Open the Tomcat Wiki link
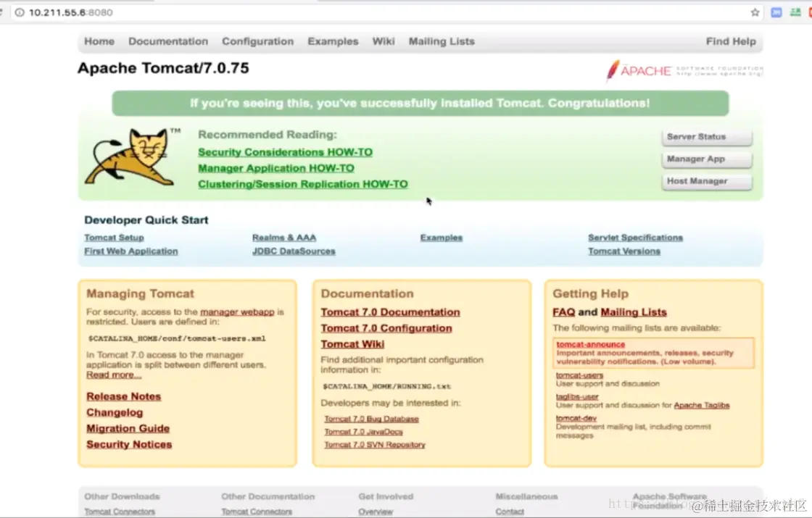The height and width of the screenshot is (518, 812). [352, 344]
